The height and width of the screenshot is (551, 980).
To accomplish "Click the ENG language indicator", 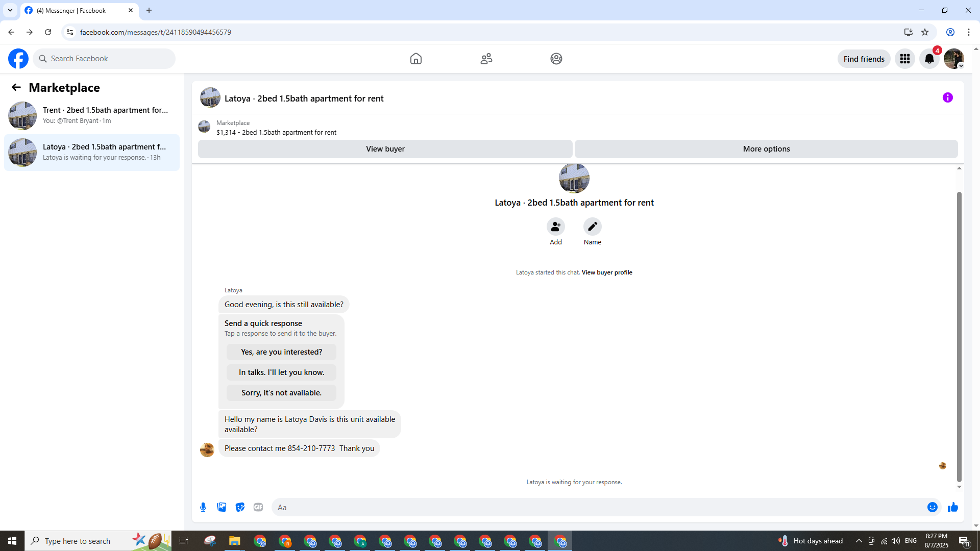I will 911,541.
